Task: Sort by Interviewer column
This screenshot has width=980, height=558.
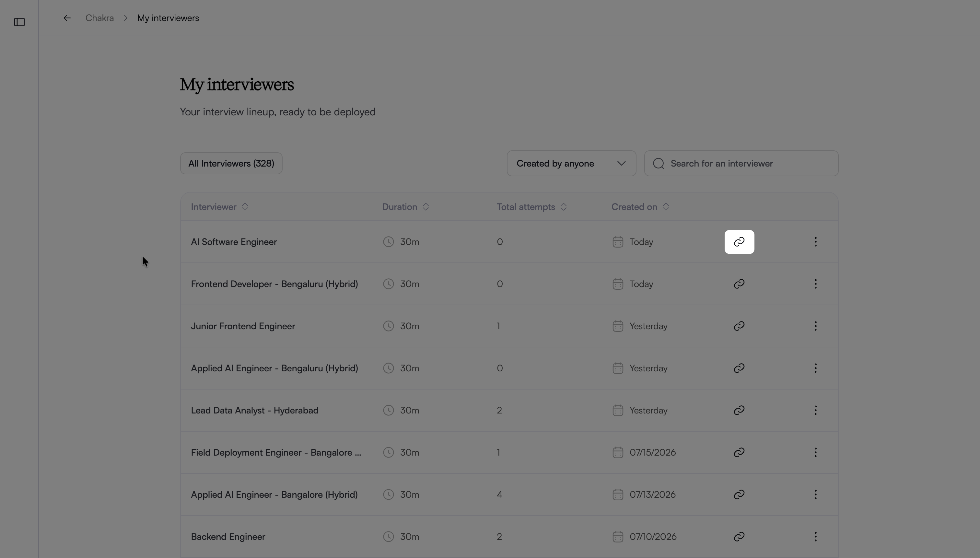Action: pyautogui.click(x=220, y=207)
